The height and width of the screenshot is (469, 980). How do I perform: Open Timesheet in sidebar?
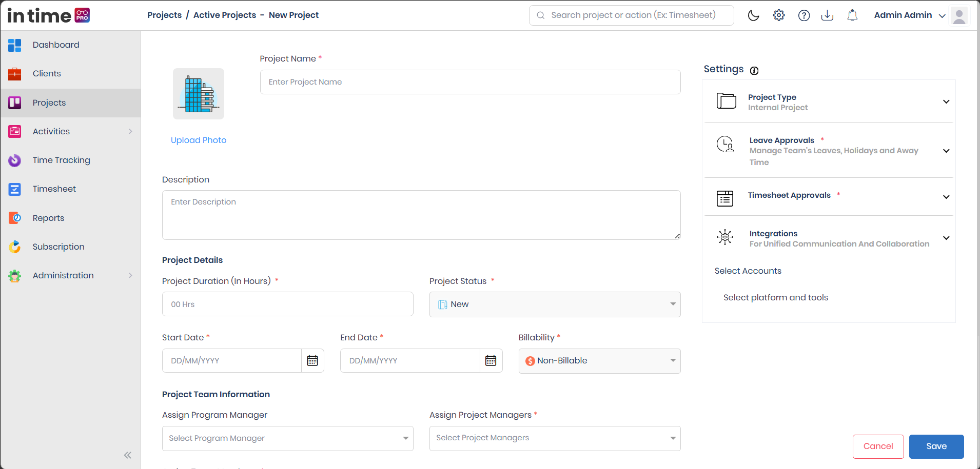point(71,189)
